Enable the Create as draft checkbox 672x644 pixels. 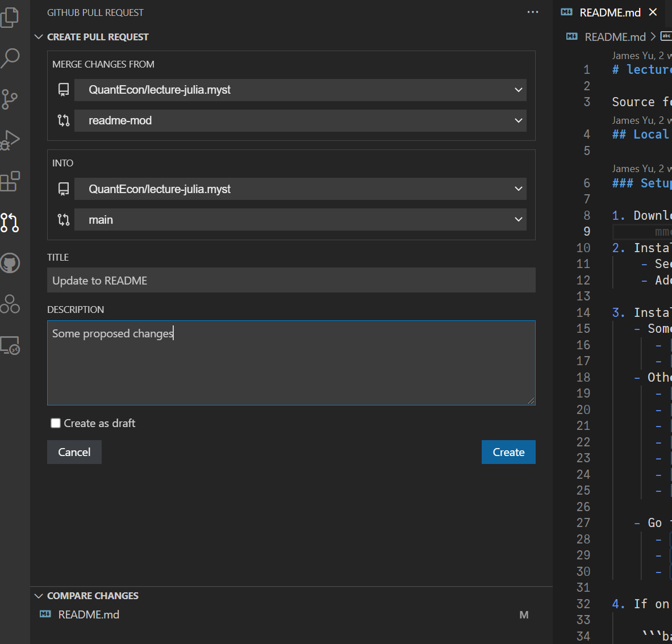[56, 423]
